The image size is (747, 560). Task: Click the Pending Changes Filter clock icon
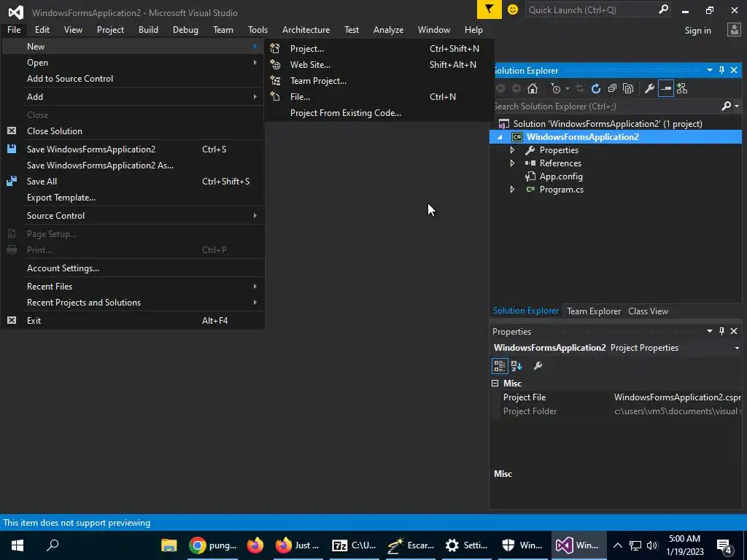[x=555, y=88]
